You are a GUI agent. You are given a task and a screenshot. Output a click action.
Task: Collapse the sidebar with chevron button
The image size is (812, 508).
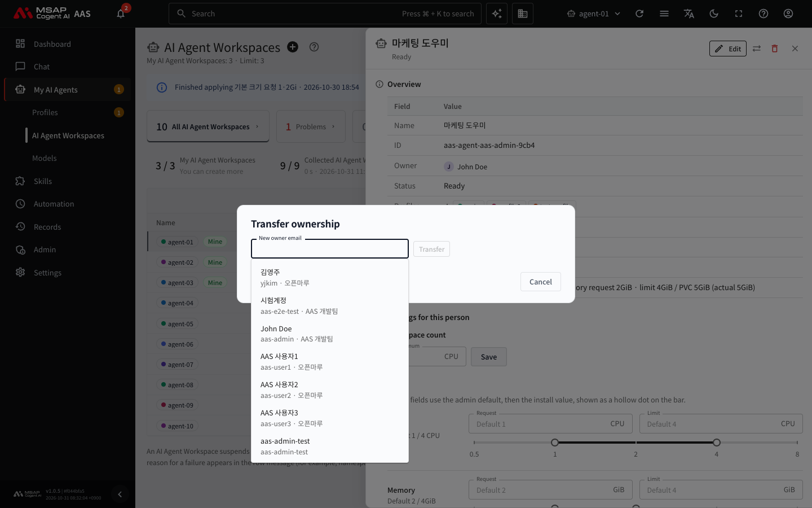tap(120, 494)
